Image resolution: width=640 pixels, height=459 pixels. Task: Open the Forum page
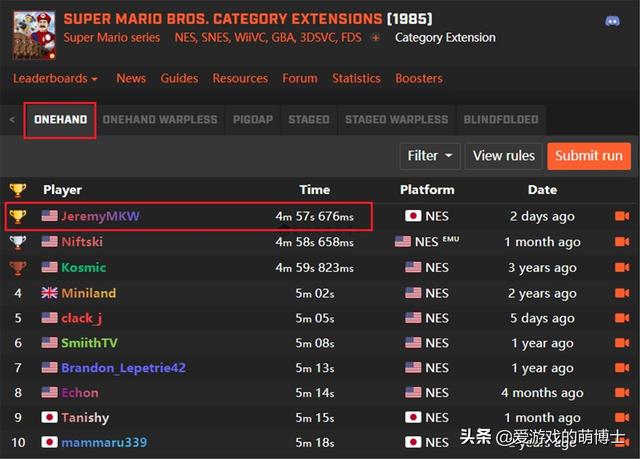(300, 78)
